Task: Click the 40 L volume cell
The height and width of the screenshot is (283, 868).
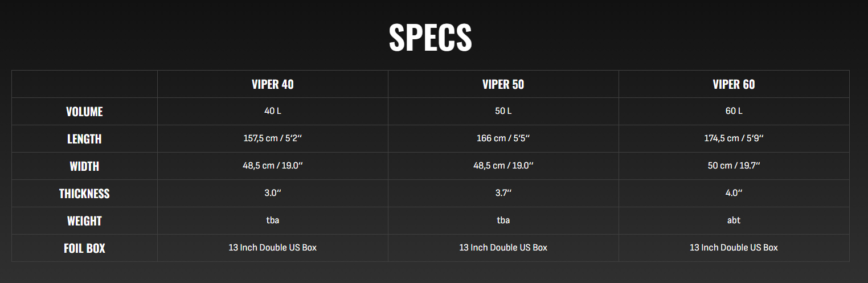Action: tap(273, 111)
